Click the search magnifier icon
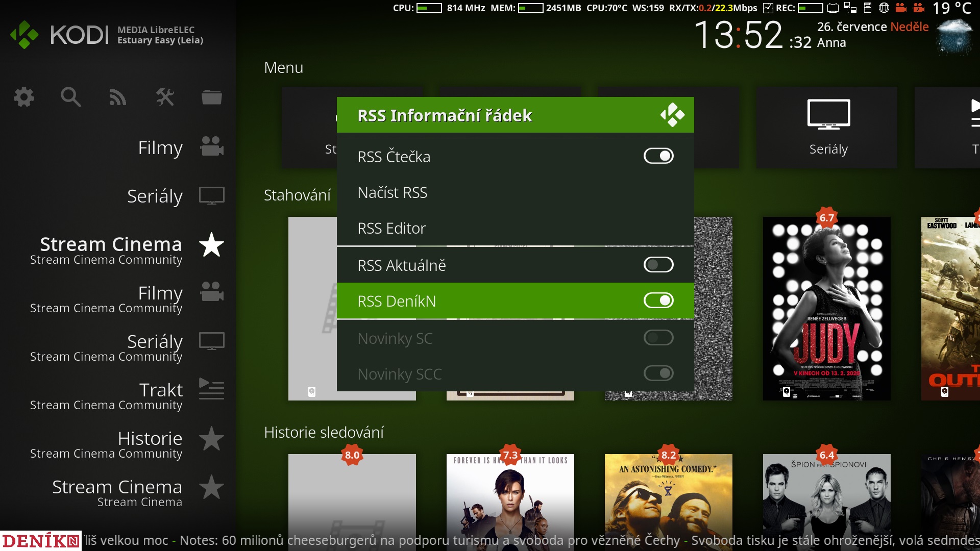Screen dimensions: 980x551 pos(70,97)
